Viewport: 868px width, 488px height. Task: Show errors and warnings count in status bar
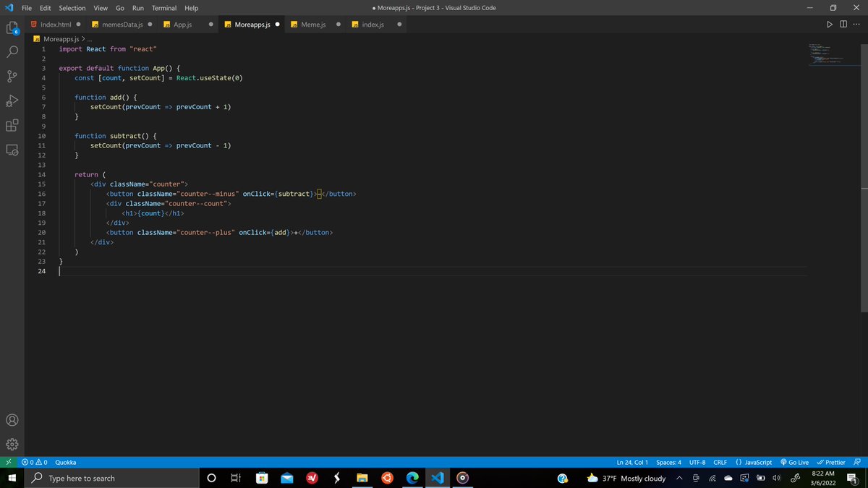coord(34,462)
